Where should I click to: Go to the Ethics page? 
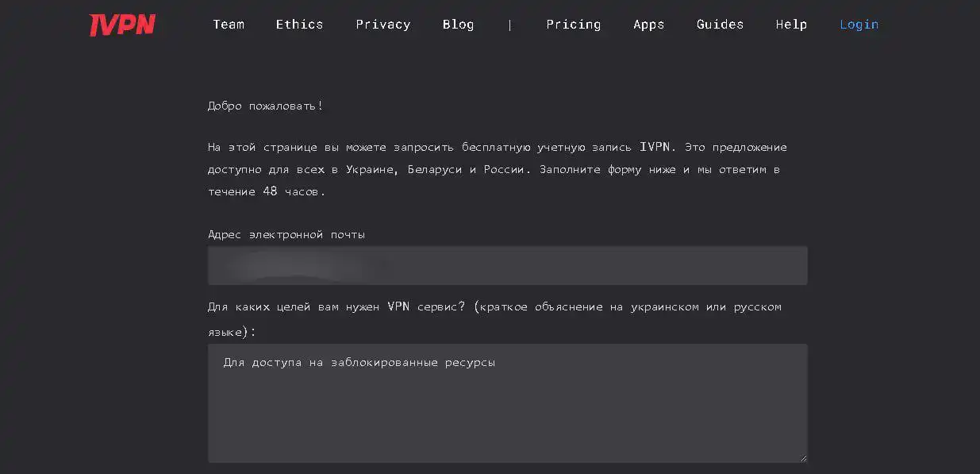tap(299, 25)
